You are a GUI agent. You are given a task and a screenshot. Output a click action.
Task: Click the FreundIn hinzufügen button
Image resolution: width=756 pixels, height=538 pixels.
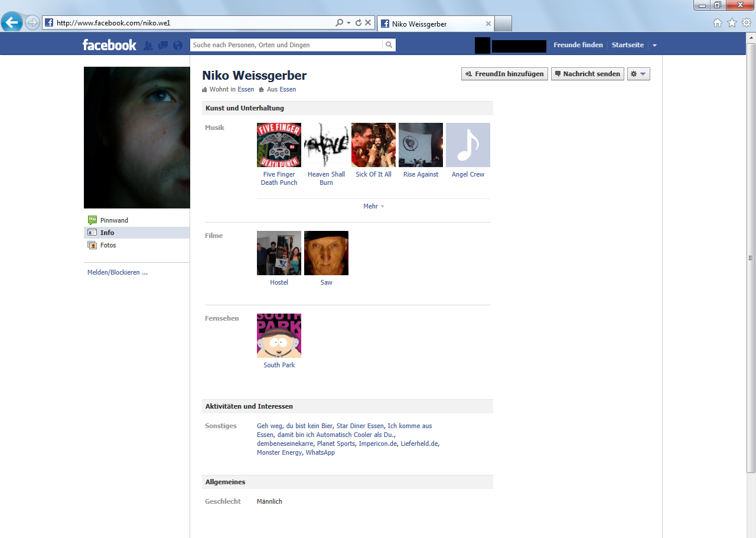pos(504,74)
